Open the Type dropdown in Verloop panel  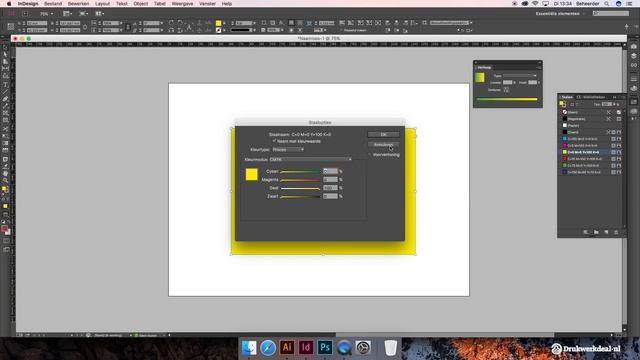(x=520, y=76)
